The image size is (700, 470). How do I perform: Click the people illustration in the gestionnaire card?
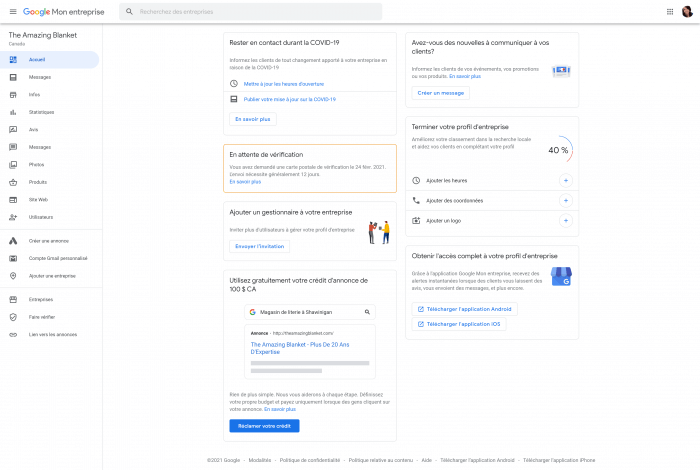379,232
